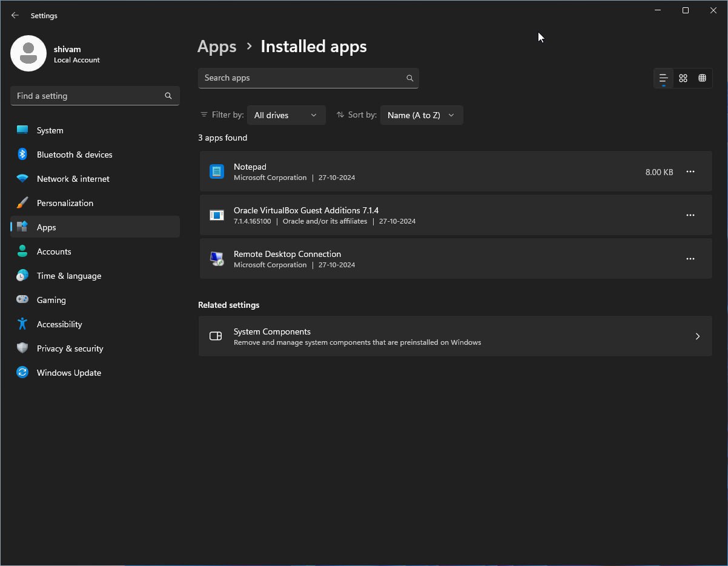Select Apps in the sidebar

click(x=95, y=227)
